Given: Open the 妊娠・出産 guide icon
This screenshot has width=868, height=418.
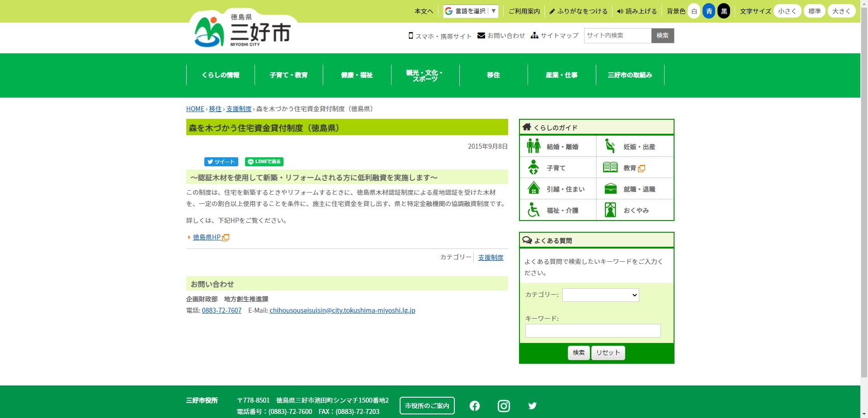Looking at the screenshot, I should [x=610, y=146].
